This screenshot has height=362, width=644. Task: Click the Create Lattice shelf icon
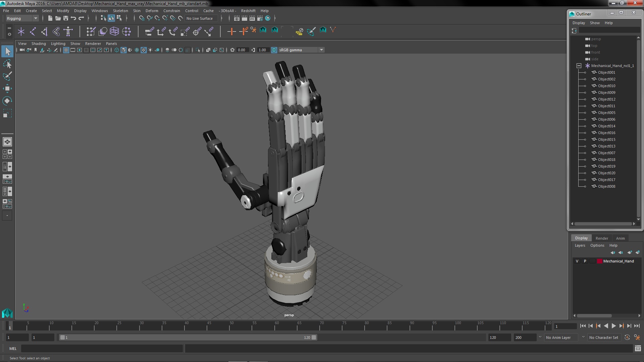click(x=114, y=32)
